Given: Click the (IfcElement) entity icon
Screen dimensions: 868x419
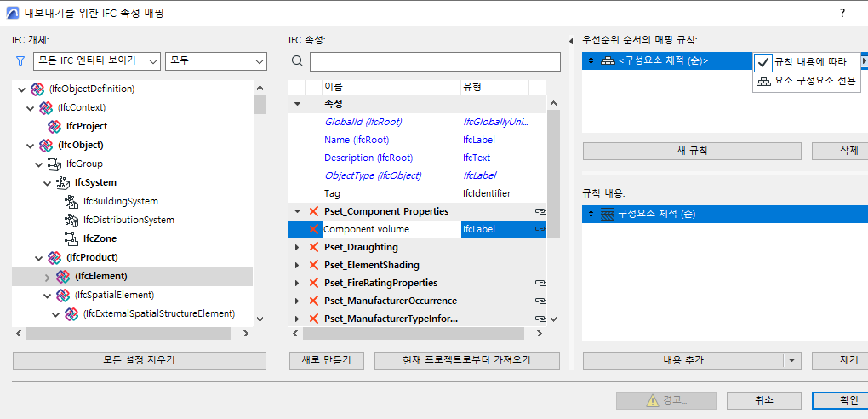Looking at the screenshot, I should (63, 276).
